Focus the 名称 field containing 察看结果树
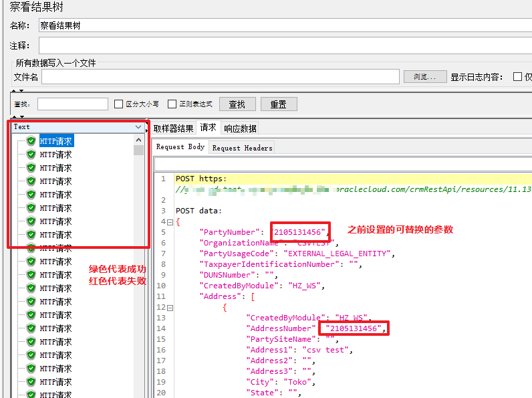This screenshot has width=532, height=398. click(x=285, y=25)
